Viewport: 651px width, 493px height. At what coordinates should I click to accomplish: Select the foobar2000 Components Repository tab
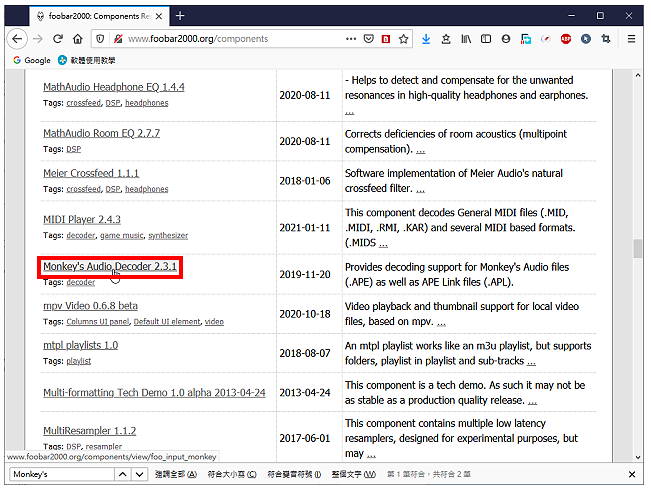pos(100,16)
